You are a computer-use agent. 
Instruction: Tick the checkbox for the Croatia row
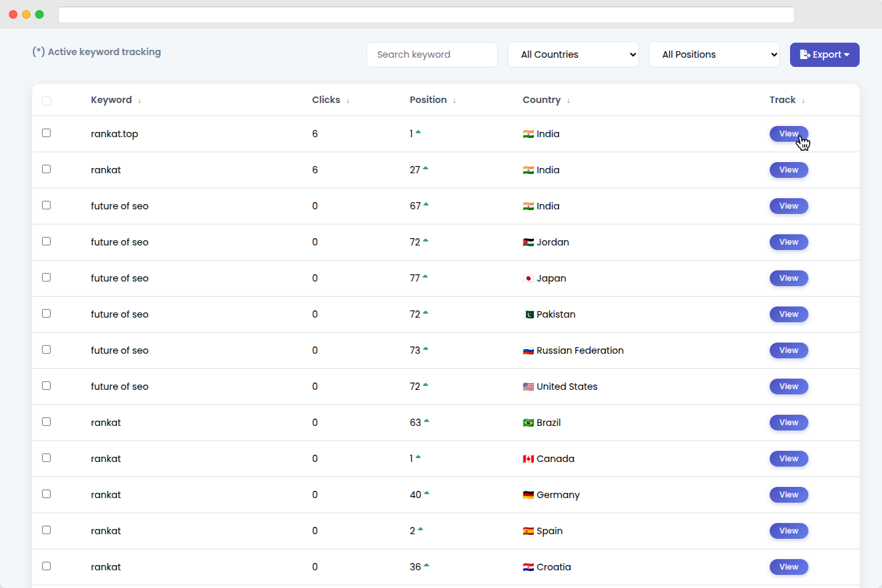pyautogui.click(x=47, y=566)
